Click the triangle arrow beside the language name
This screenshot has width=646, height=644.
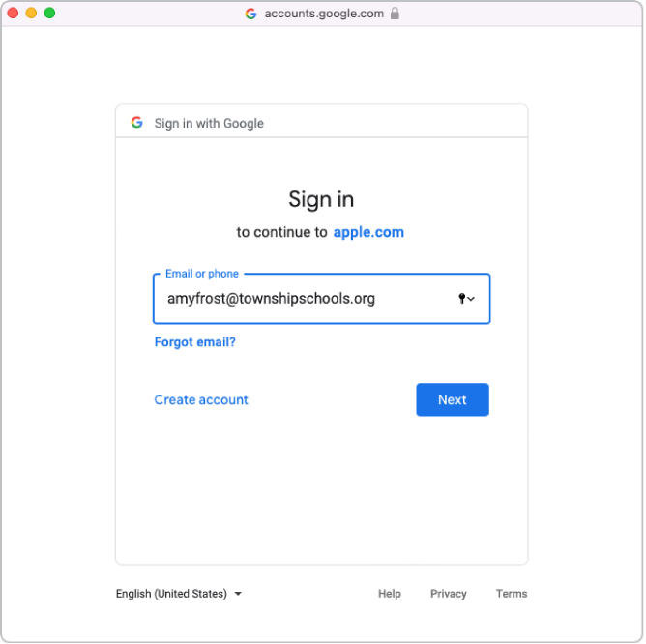pos(238,594)
